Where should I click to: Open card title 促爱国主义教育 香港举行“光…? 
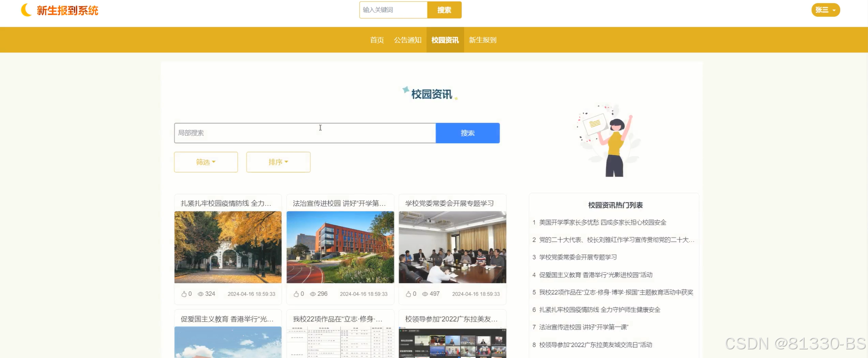coord(227,319)
